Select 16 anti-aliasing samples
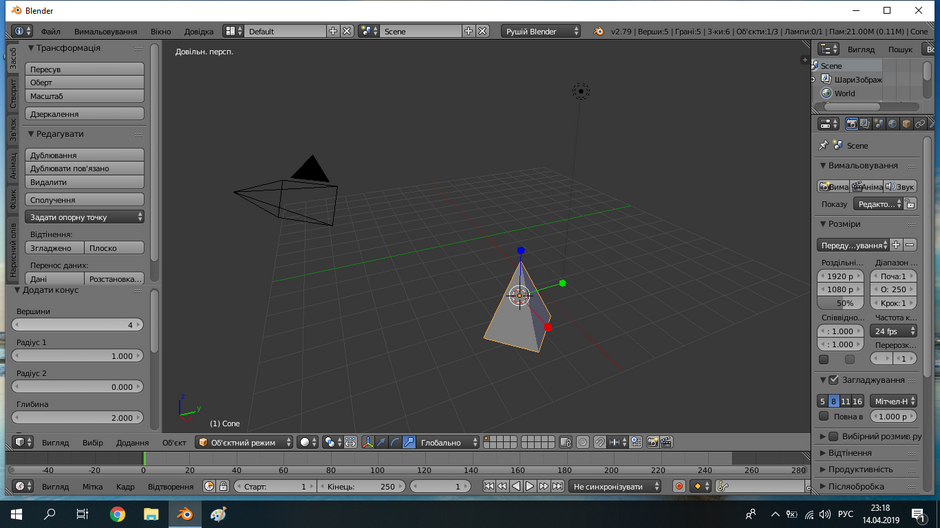The height and width of the screenshot is (528, 940). [x=857, y=401]
